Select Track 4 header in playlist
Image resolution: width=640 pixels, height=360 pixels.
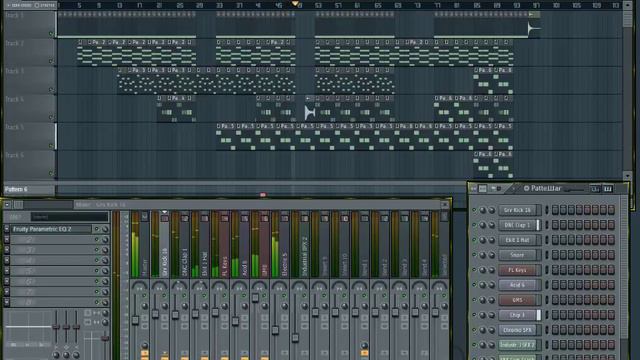click(x=29, y=109)
